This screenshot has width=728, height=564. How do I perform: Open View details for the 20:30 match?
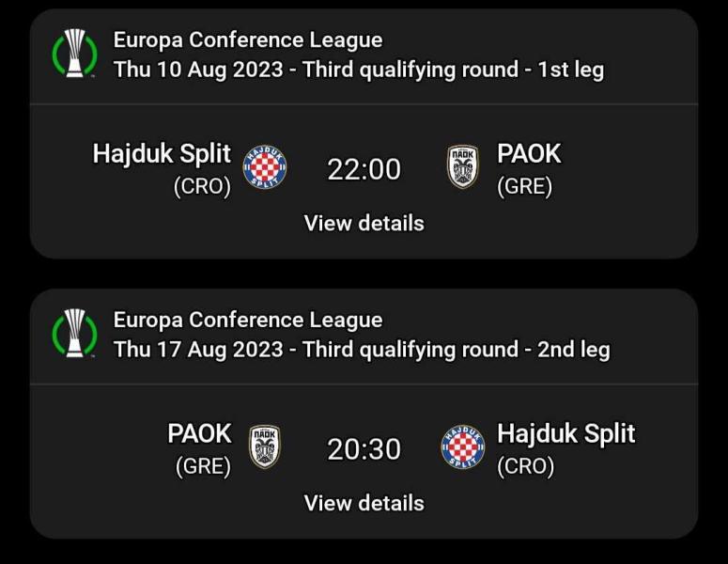pos(364,503)
